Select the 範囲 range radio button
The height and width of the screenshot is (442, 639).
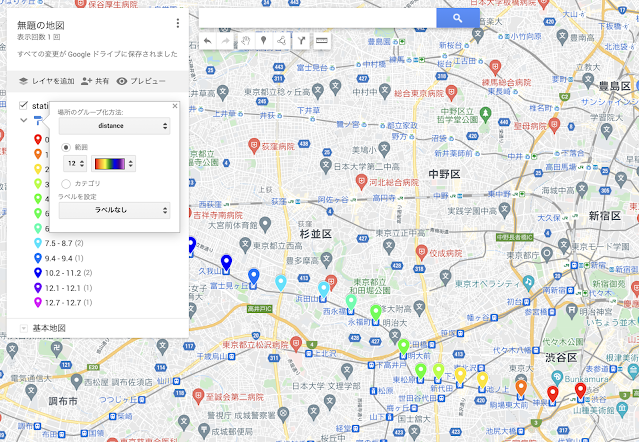tap(66, 147)
